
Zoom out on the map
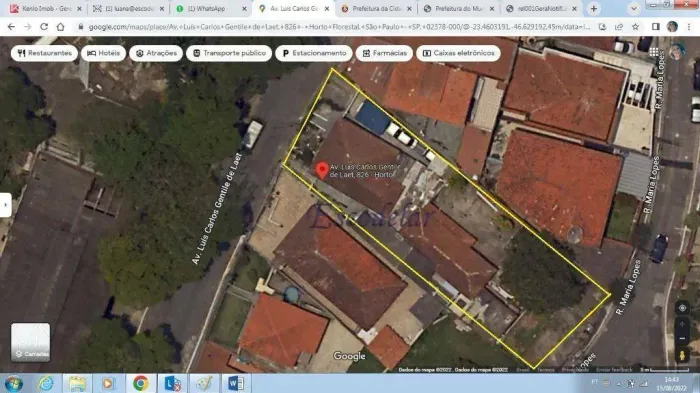pos(682,339)
